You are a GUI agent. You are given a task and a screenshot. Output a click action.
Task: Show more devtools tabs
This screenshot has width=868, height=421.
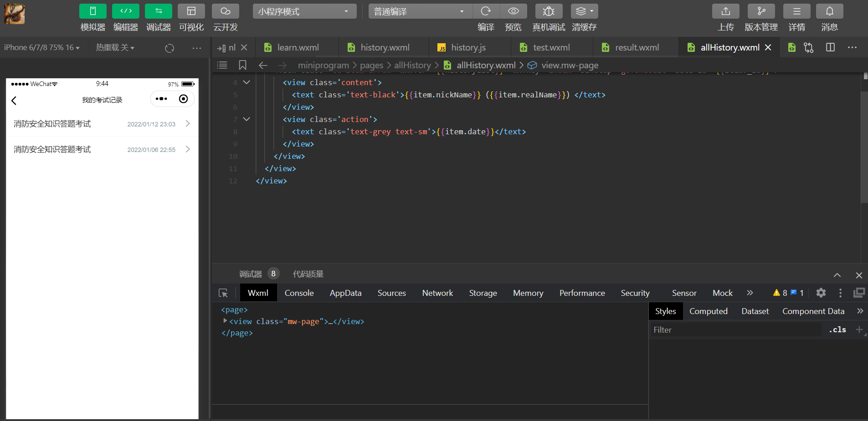(750, 293)
